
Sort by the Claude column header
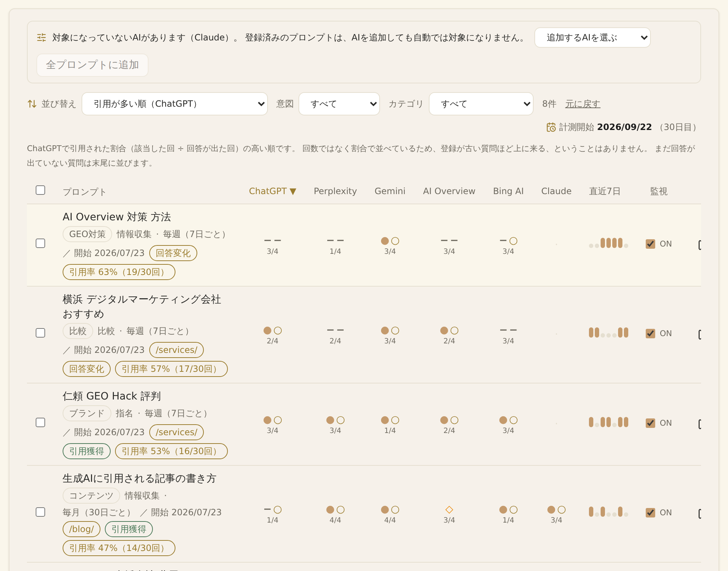(x=556, y=191)
